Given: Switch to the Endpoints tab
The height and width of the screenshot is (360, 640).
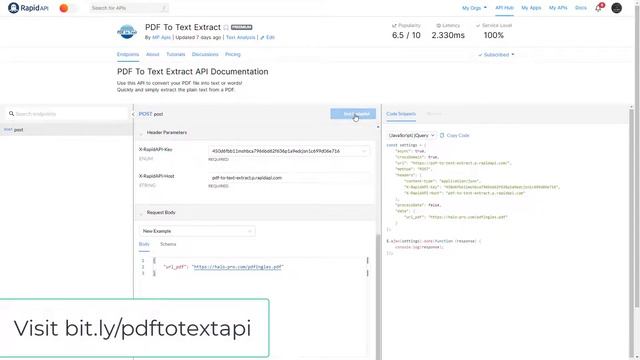Looking at the screenshot, I should pos(128,54).
